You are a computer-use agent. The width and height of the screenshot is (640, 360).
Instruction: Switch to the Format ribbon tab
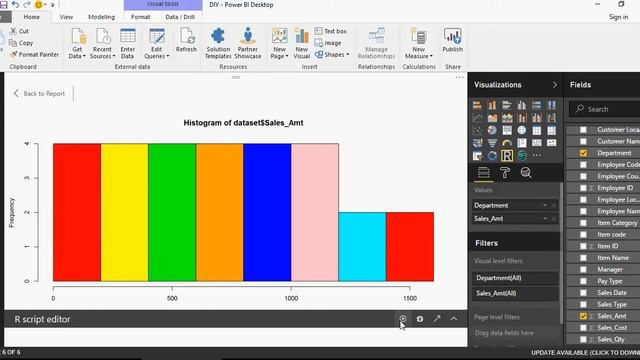coord(140,17)
